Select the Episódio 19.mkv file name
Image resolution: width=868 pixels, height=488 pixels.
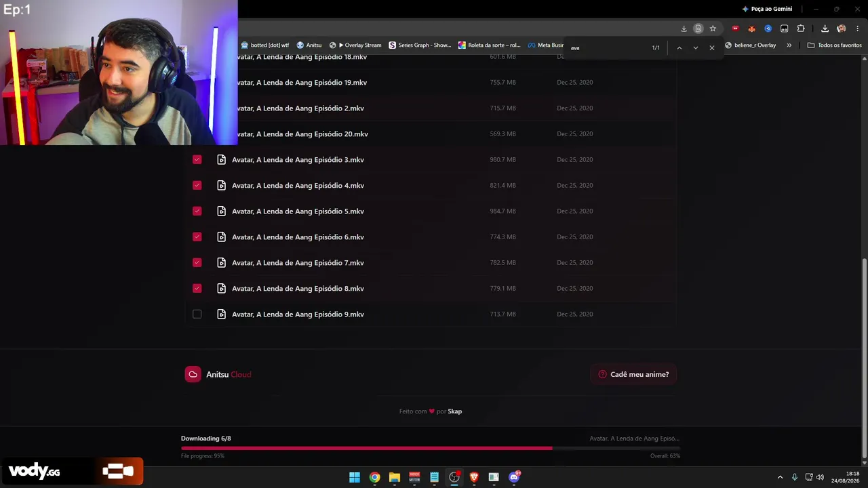pos(302,83)
